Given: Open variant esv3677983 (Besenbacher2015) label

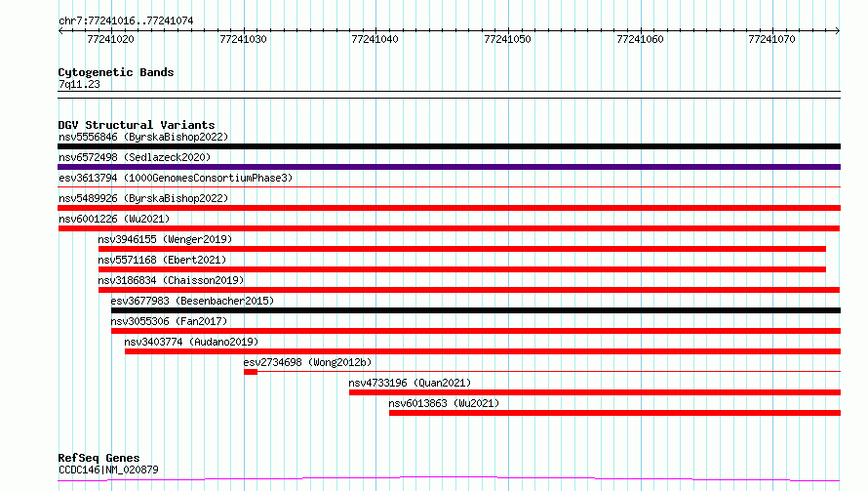Looking at the screenshot, I should 193,301.
